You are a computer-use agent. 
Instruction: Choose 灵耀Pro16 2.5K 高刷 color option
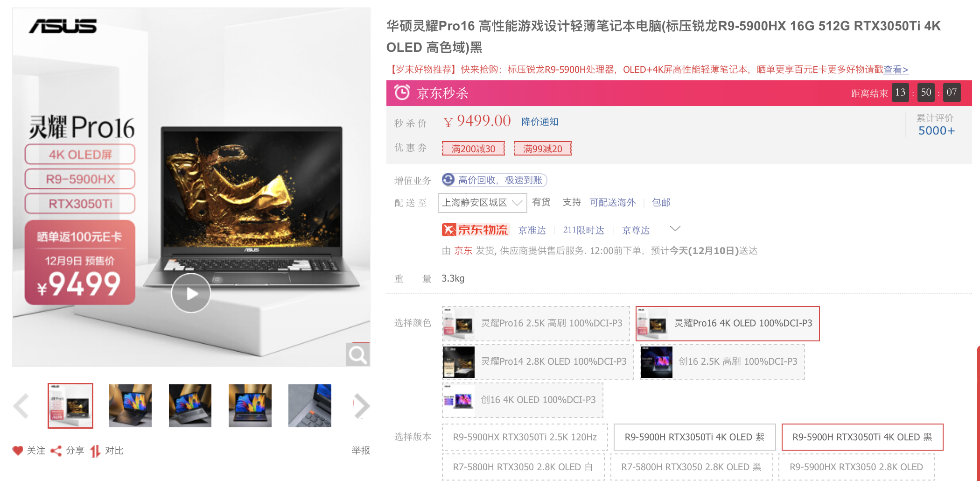click(x=536, y=324)
